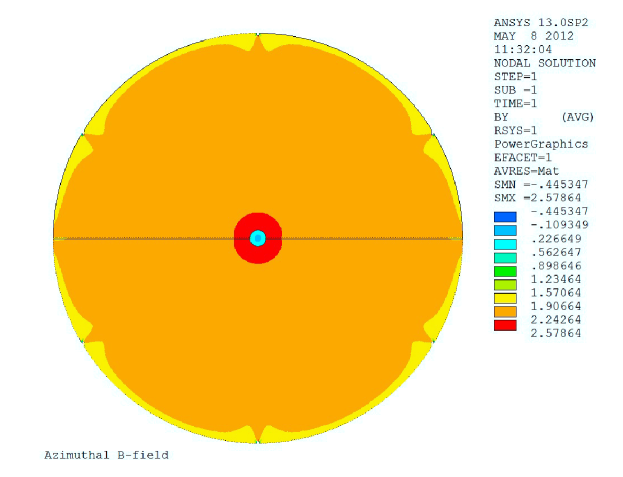
Task: Click the 'TIME=1' label
Action: point(515,104)
